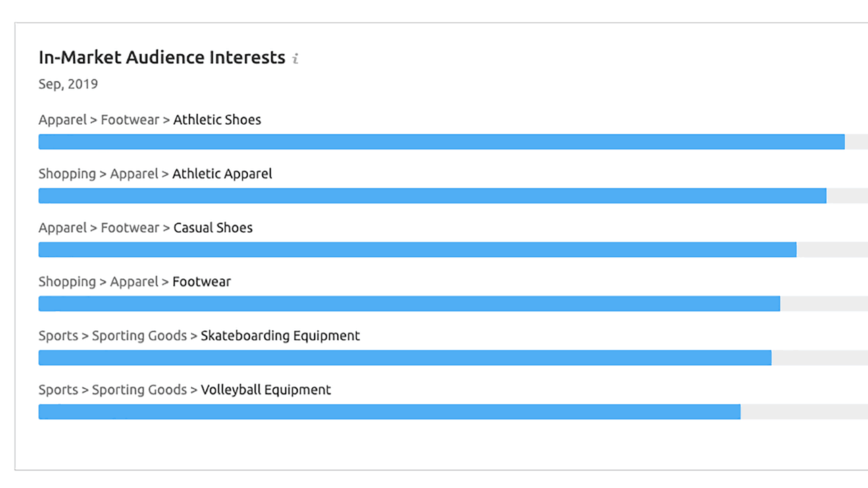Click Footwear in the Athletic Shoes breadcrumb
The height and width of the screenshot is (488, 868).
(x=130, y=120)
